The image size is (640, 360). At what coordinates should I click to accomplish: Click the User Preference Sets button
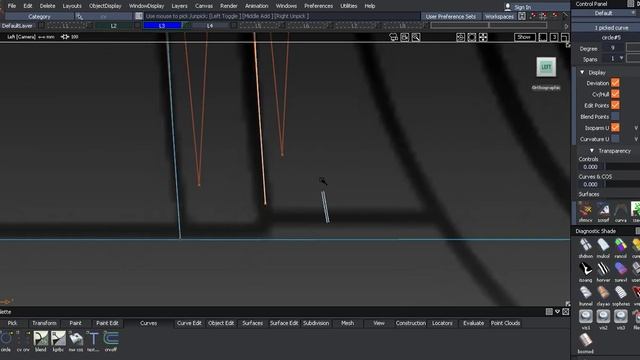pyautogui.click(x=451, y=16)
